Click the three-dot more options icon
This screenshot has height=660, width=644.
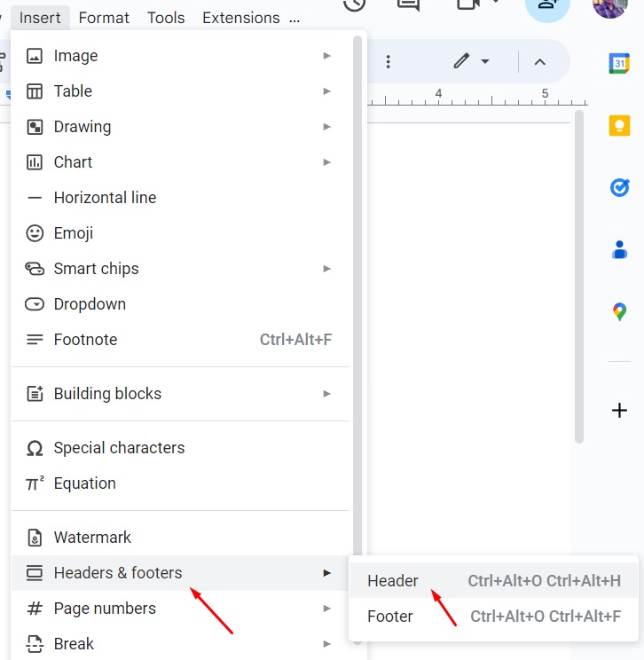pyautogui.click(x=388, y=61)
